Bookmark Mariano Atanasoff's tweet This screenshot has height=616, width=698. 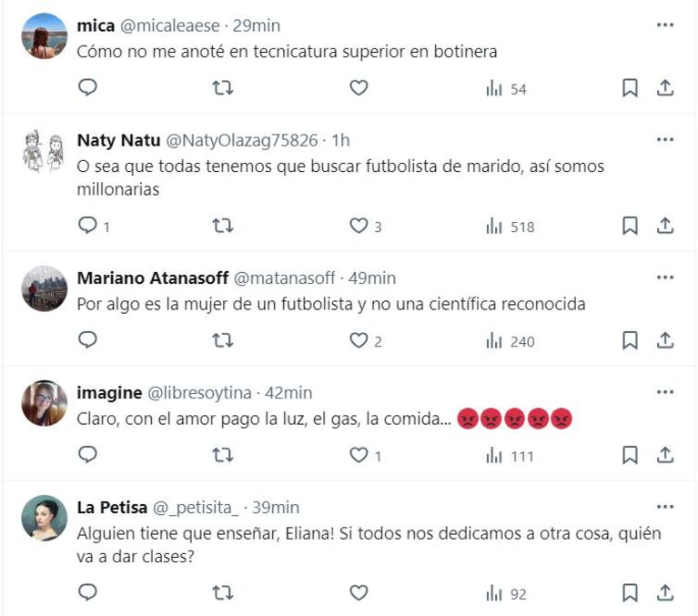click(630, 341)
